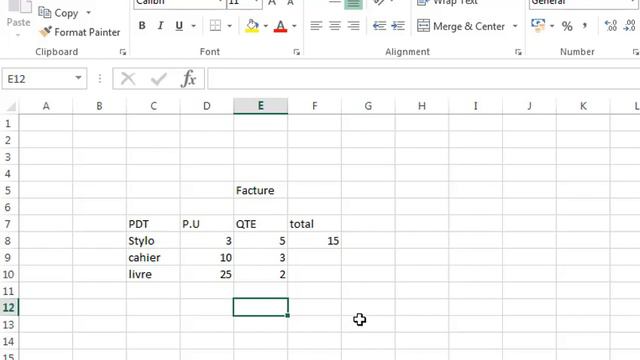Select cell with price 10

(207, 258)
